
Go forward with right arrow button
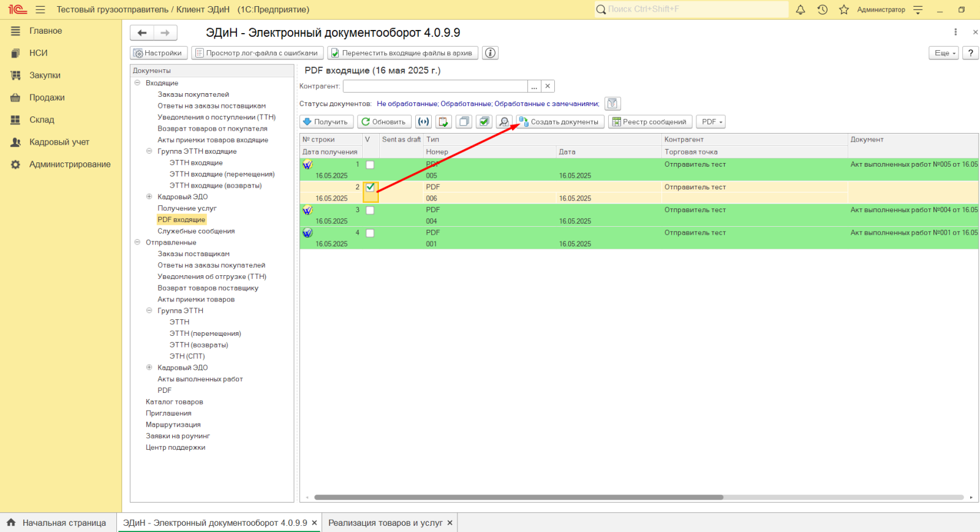(x=165, y=33)
